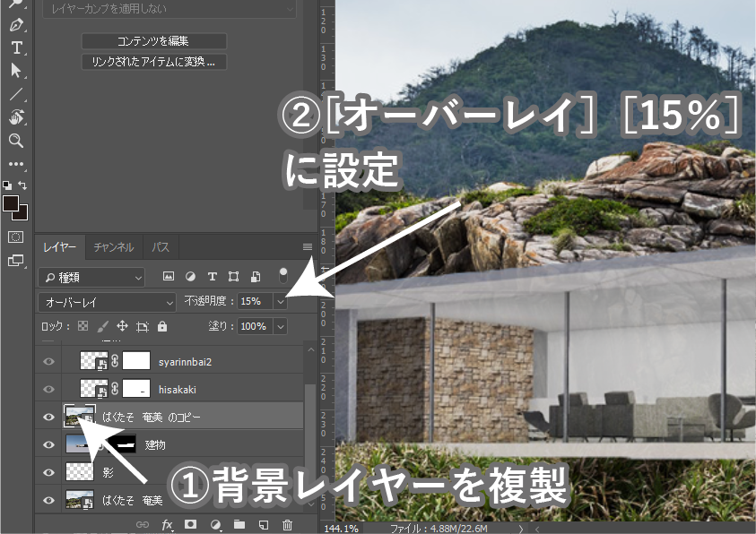Hide the bottom はくたそ 奄美 layer
Image resolution: width=756 pixels, height=534 pixels.
[x=48, y=500]
